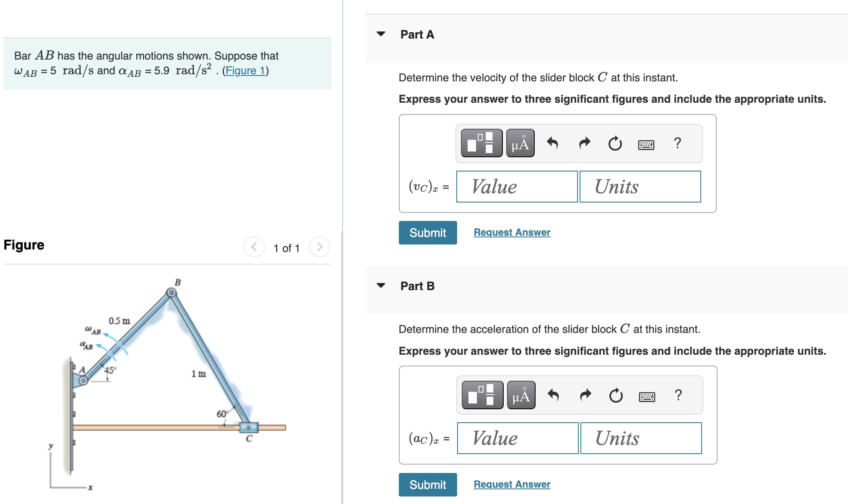This screenshot has width=848, height=504.
Task: Click the Units field for (aC)x
Action: tap(640, 438)
